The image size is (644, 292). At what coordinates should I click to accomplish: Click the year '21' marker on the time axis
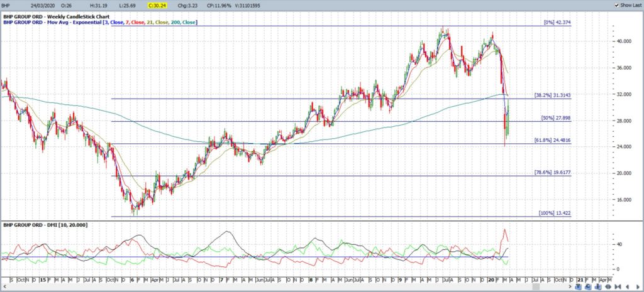pyautogui.click(x=580, y=279)
